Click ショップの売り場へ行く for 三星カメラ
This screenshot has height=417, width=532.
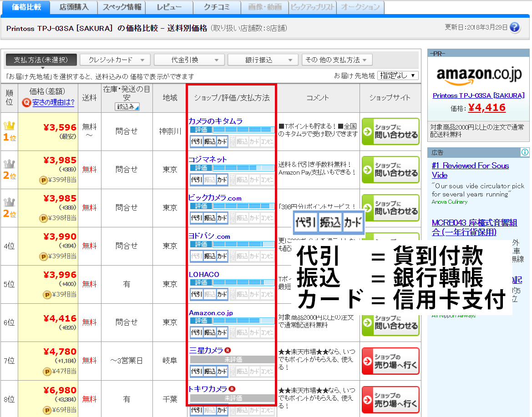(390, 361)
